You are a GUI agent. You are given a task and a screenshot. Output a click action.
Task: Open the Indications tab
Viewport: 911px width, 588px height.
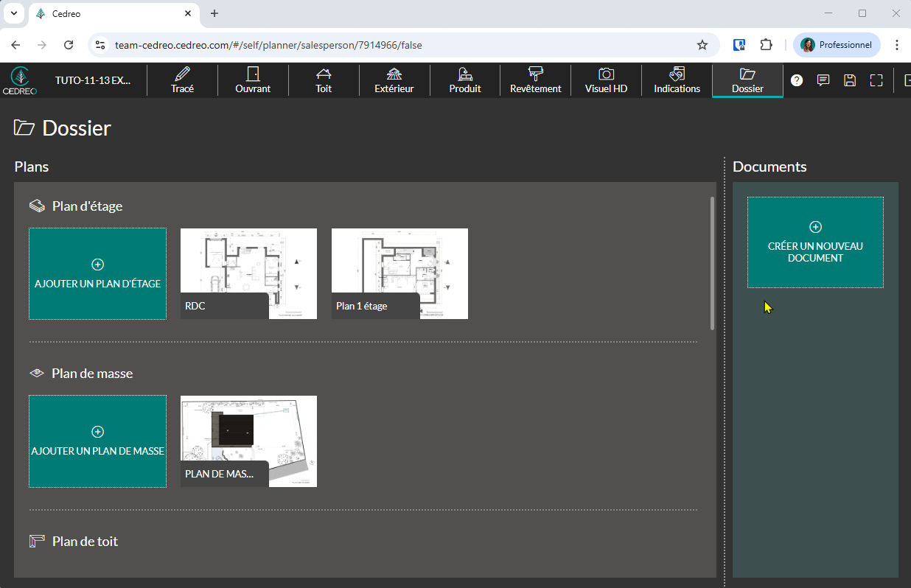coord(677,80)
